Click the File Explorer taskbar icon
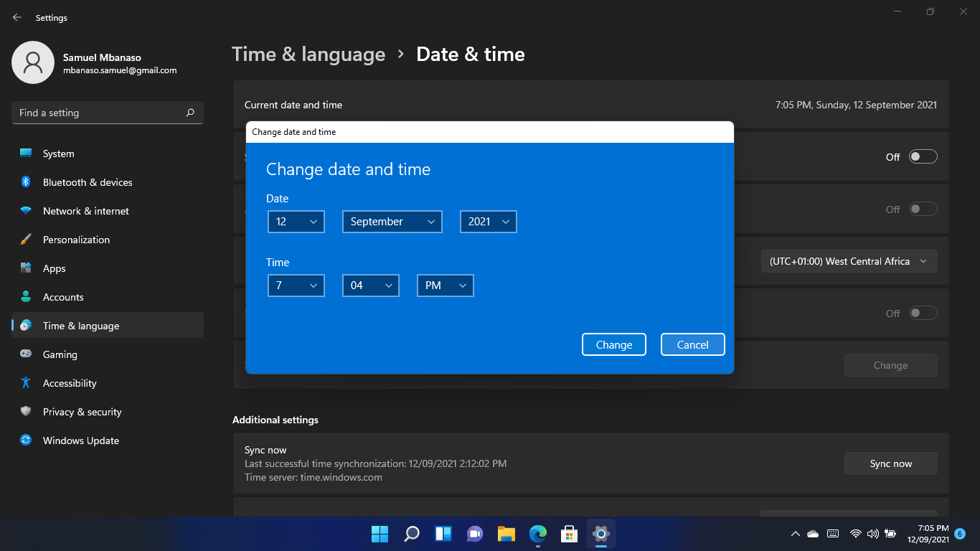Viewport: 980px width, 551px height. point(507,534)
